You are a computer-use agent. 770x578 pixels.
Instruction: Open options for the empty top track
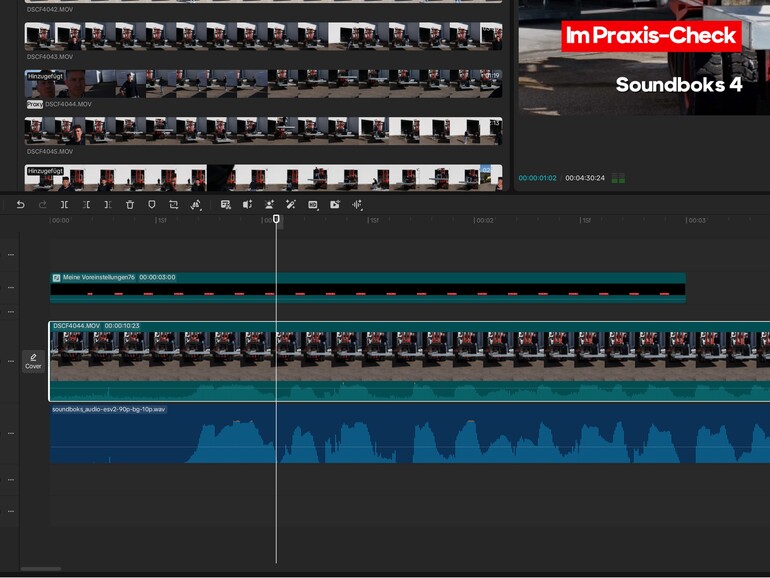coord(11,255)
